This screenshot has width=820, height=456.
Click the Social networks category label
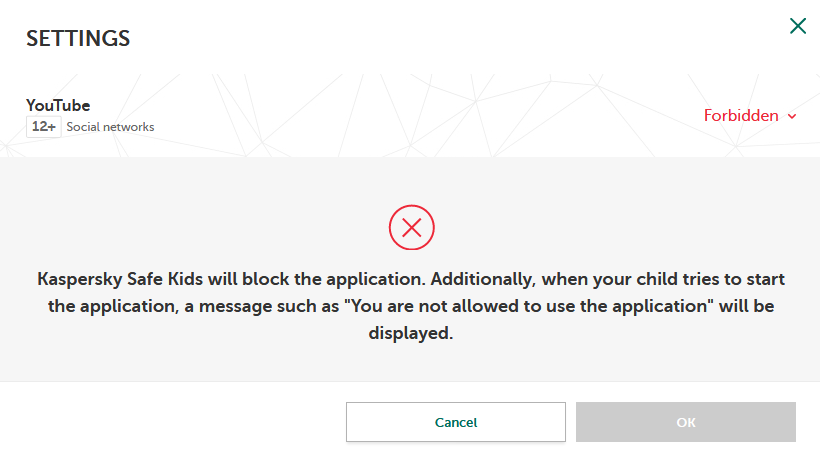point(110,127)
